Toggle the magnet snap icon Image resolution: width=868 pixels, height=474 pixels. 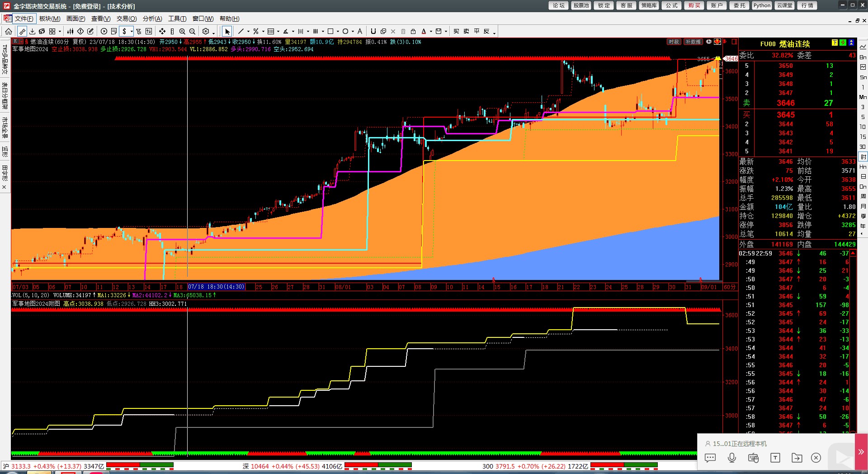tap(373, 31)
